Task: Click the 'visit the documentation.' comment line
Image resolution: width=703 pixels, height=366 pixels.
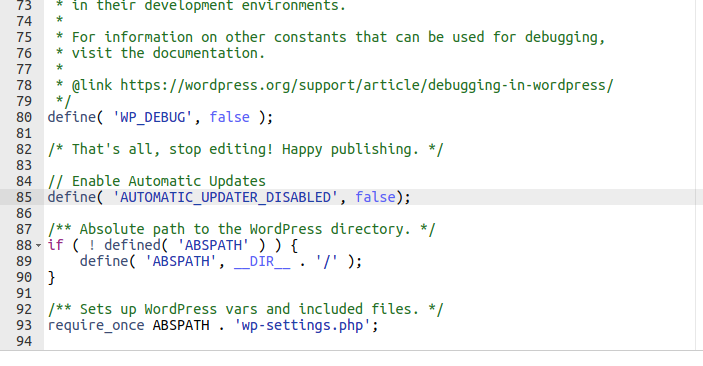Action: coord(161,53)
